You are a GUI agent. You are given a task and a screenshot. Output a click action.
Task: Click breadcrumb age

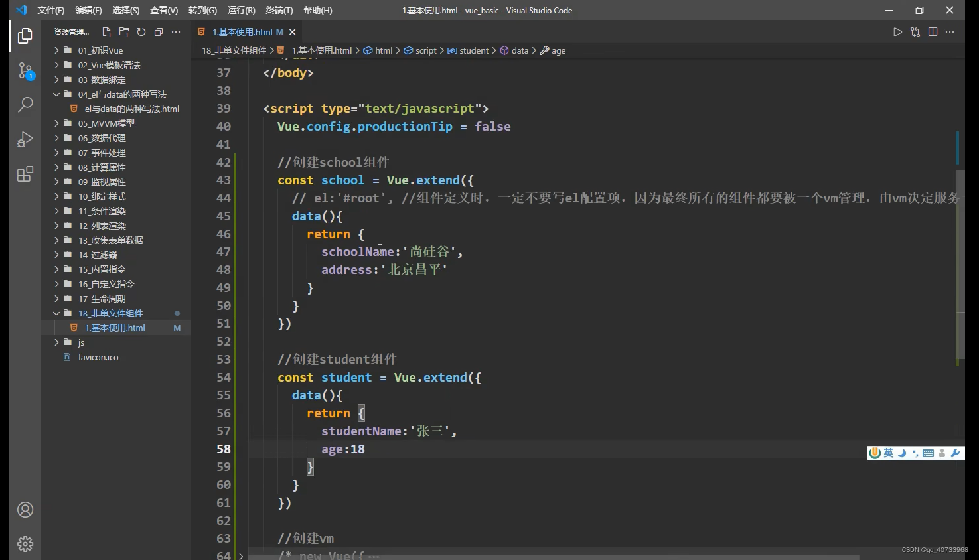(x=553, y=50)
